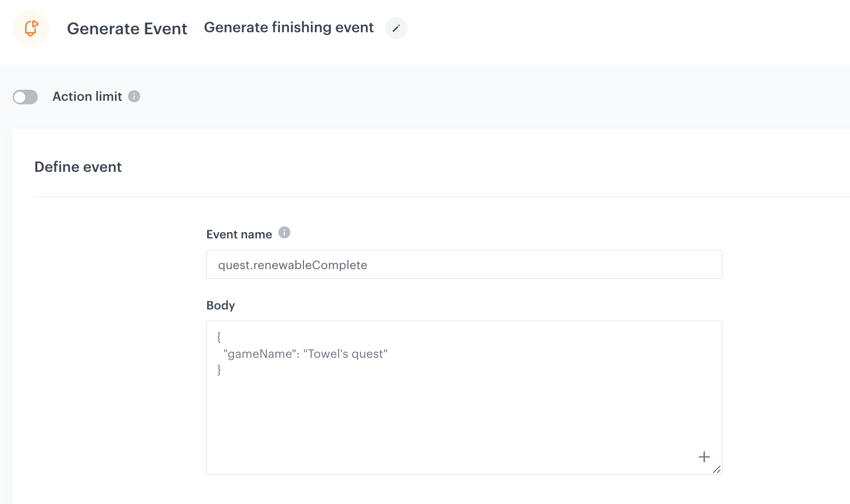This screenshot has width=850, height=504.
Task: Click the "Generate Event" heading
Action: (x=127, y=29)
